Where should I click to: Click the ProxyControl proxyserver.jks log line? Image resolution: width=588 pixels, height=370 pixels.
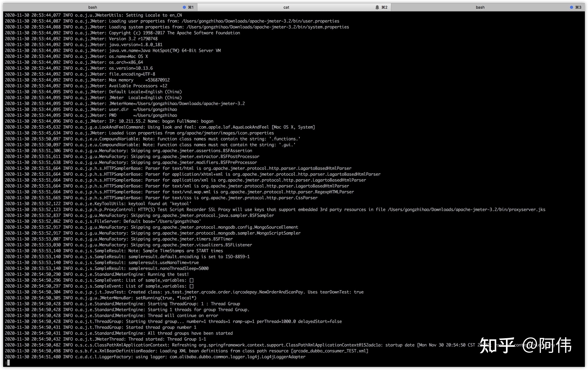pos(275,210)
